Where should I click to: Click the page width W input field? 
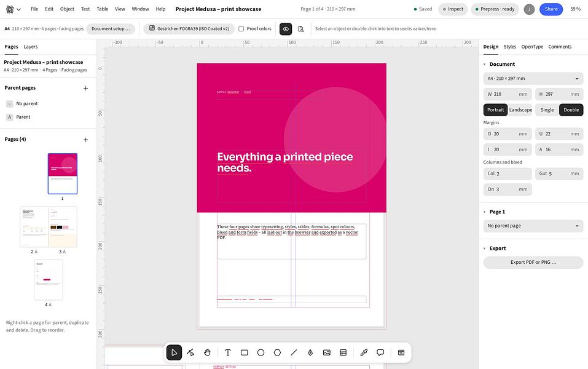point(508,94)
